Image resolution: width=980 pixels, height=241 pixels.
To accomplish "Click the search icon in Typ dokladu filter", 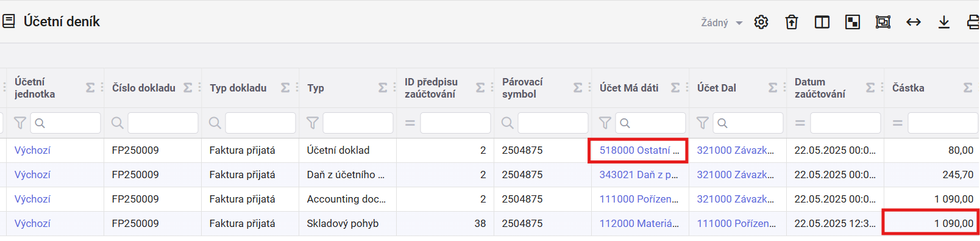I will pyautogui.click(x=215, y=123).
